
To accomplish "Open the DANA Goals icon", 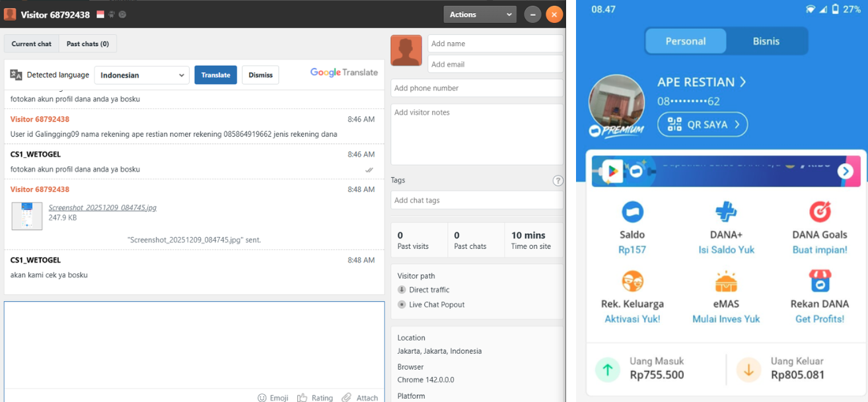I will (x=820, y=212).
